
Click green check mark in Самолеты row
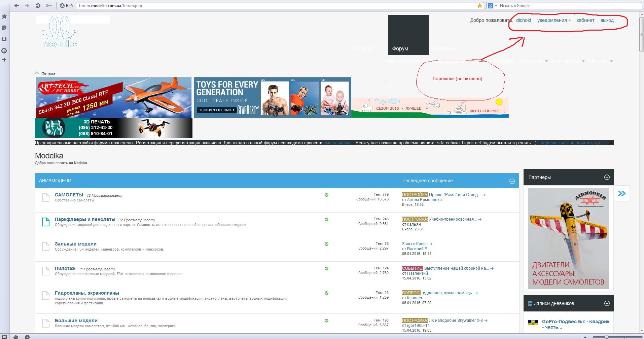click(x=326, y=195)
